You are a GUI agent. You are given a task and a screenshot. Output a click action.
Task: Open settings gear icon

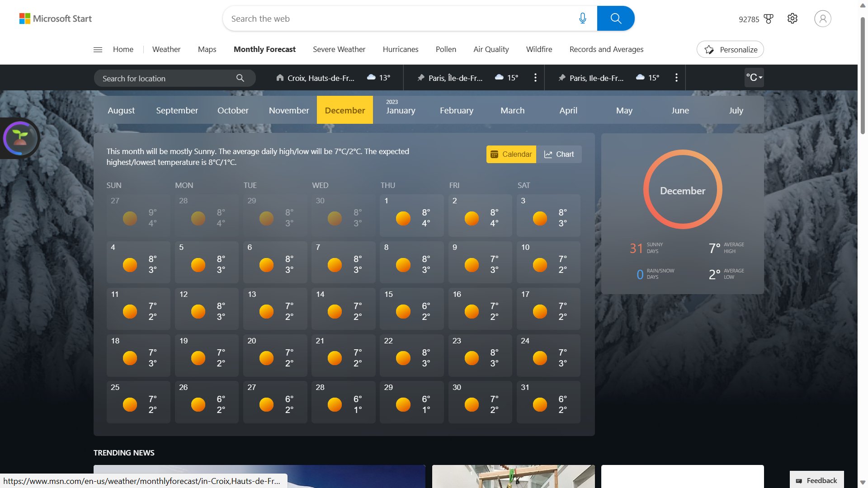(792, 18)
